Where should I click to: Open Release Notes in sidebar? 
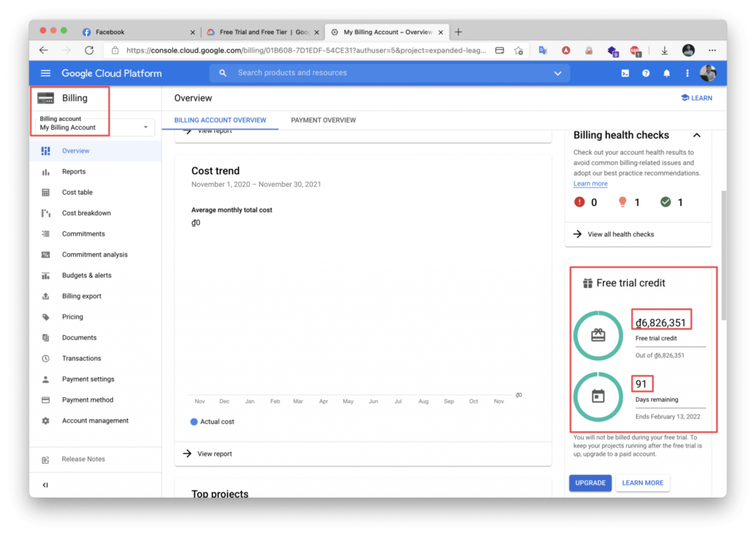point(83,459)
